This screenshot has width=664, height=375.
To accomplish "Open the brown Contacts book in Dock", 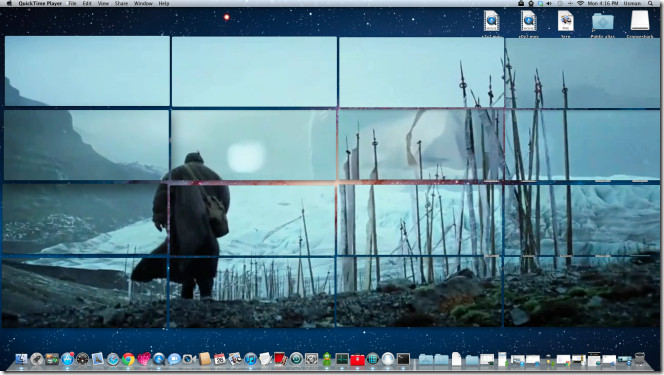I will click(x=205, y=359).
